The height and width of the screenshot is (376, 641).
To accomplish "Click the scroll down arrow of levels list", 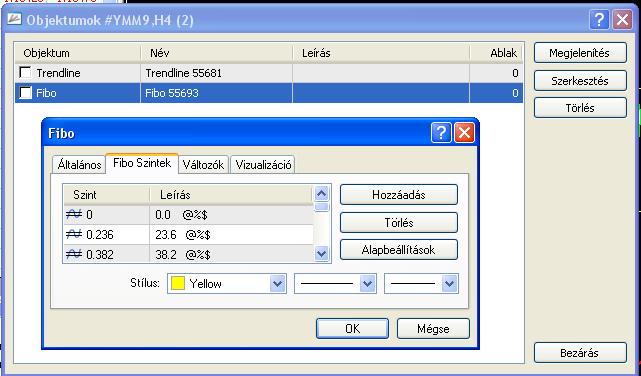I will pos(322,254).
